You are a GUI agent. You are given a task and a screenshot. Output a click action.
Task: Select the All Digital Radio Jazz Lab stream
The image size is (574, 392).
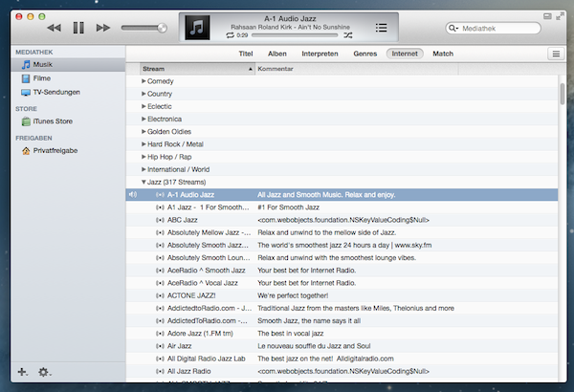pos(342,359)
